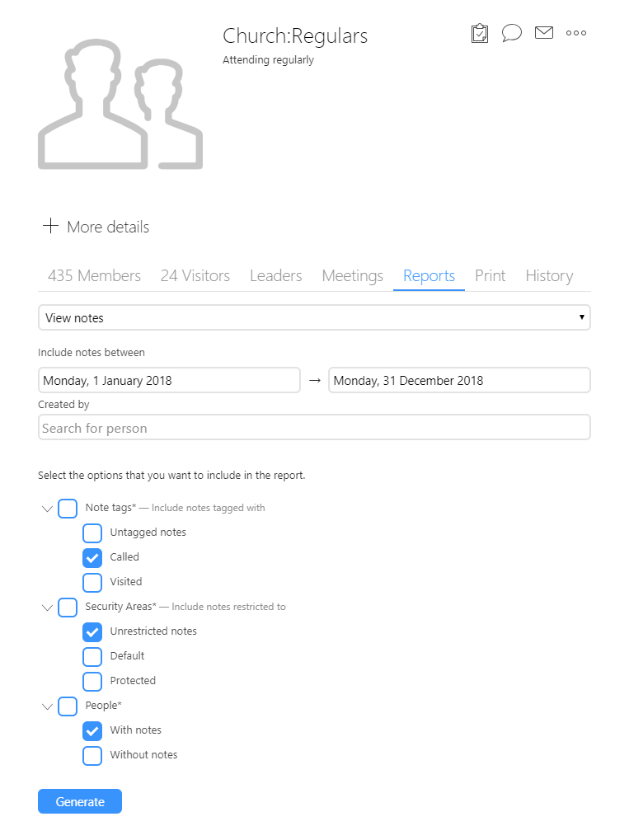Click the clipboard checklist icon

(x=480, y=34)
